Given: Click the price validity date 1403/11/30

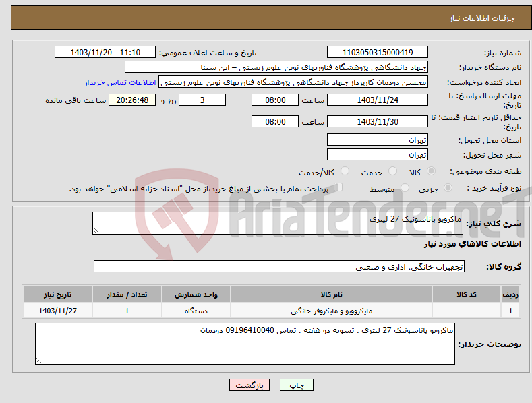Looking at the screenshot, I should tap(378, 121).
